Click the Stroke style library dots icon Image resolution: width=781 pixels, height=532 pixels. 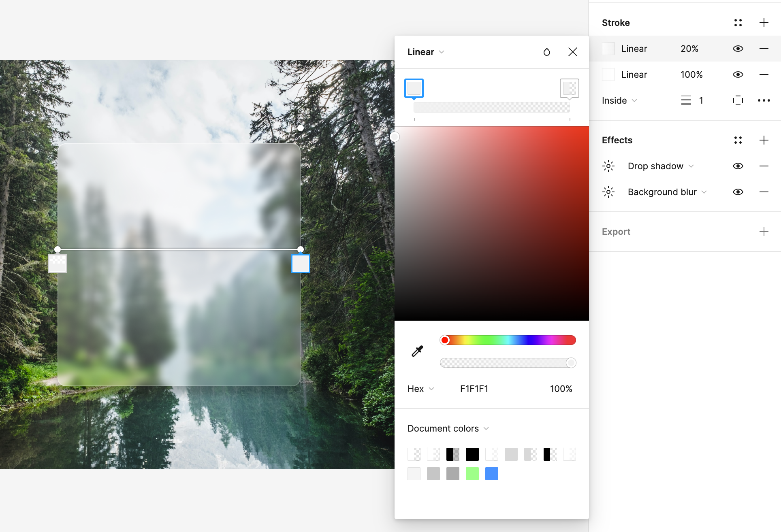[738, 23]
